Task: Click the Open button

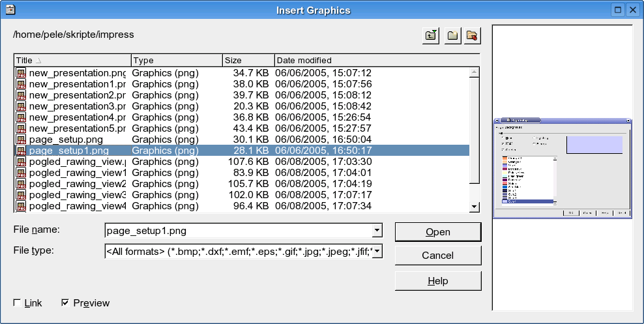Action: [x=438, y=232]
